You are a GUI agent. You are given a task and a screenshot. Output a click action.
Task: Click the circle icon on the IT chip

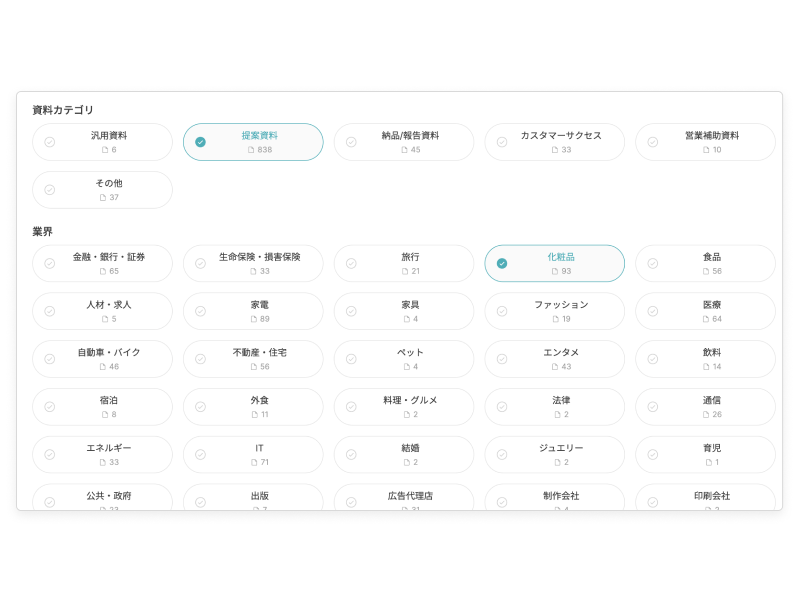(x=200, y=454)
